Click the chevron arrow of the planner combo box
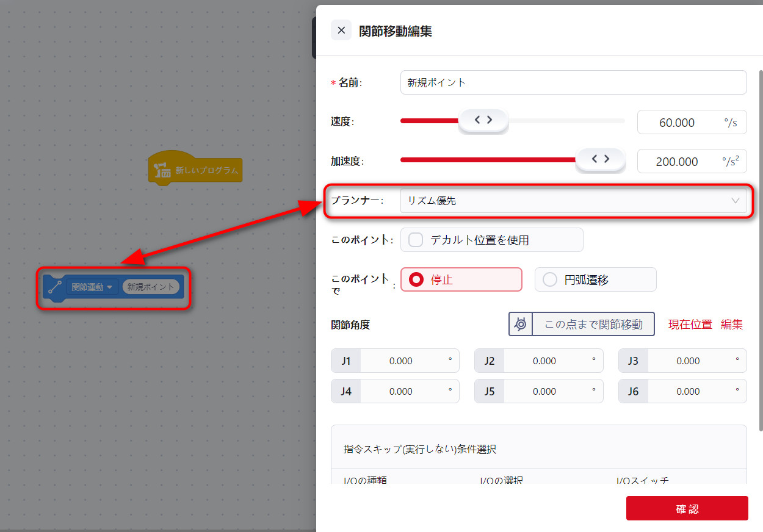This screenshot has width=763, height=532. (x=736, y=201)
